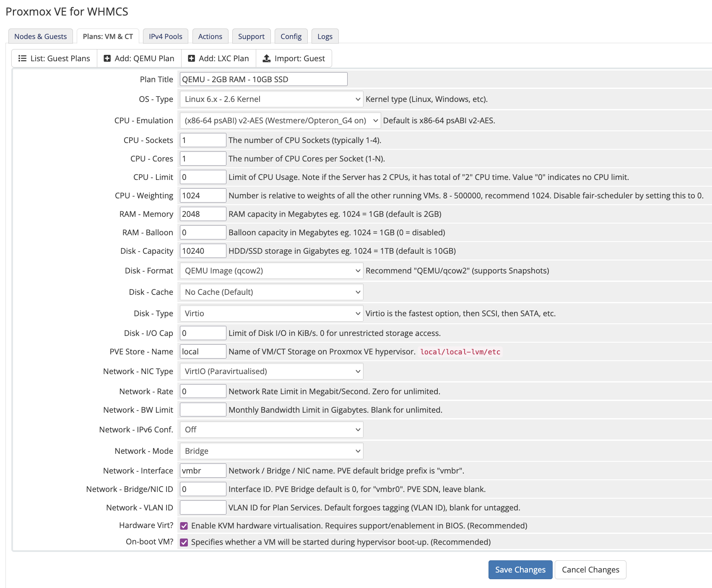
Task: Disable the On-boot VM checkbox
Action: [184, 541]
